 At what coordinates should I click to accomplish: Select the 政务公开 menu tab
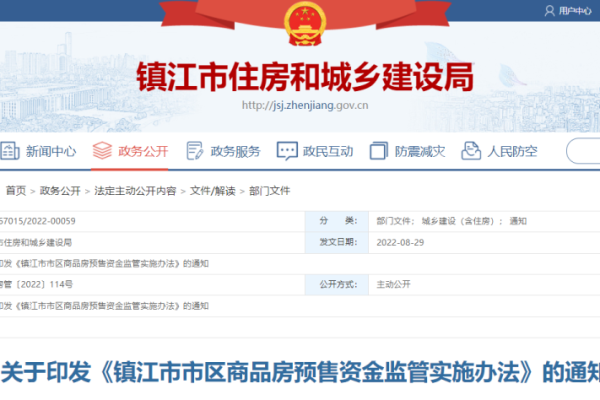point(143,151)
